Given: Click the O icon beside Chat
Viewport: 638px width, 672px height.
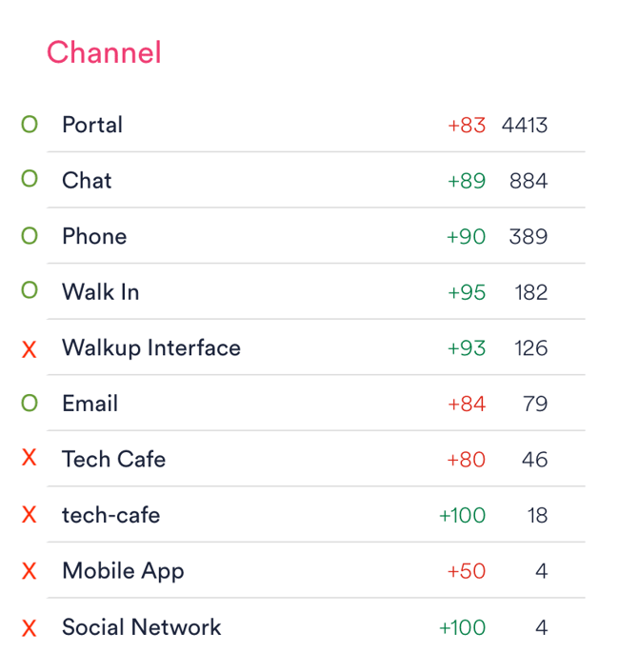Looking at the screenshot, I should point(30,180).
